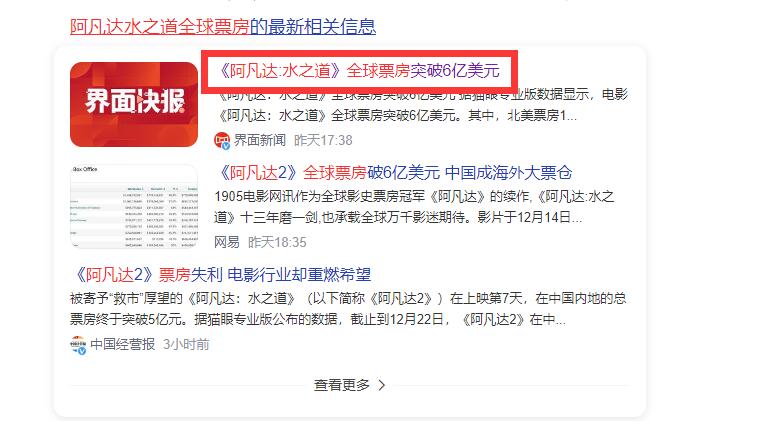Click the 界面新闻 source avatar icon

click(222, 140)
